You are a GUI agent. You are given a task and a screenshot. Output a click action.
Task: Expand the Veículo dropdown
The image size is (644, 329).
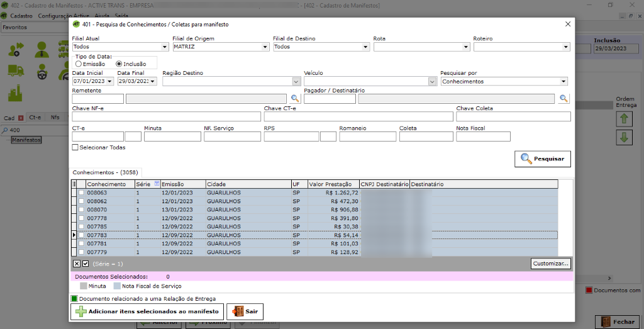pyautogui.click(x=432, y=81)
